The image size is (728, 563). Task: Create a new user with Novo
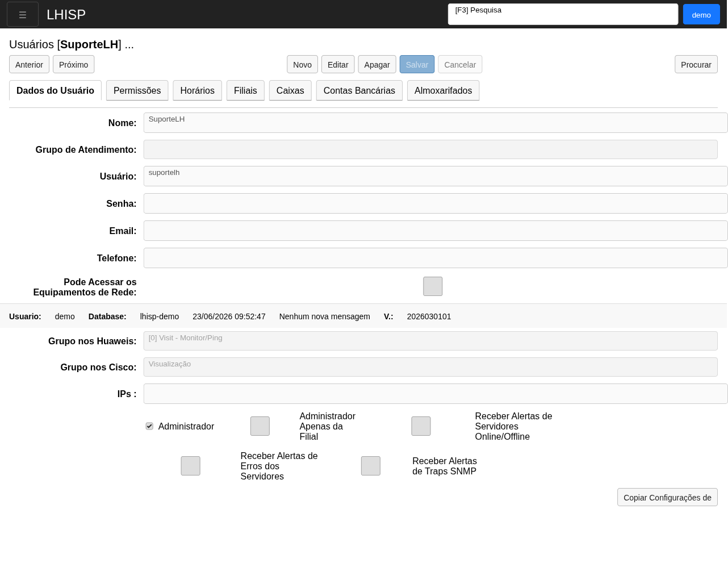[302, 64]
